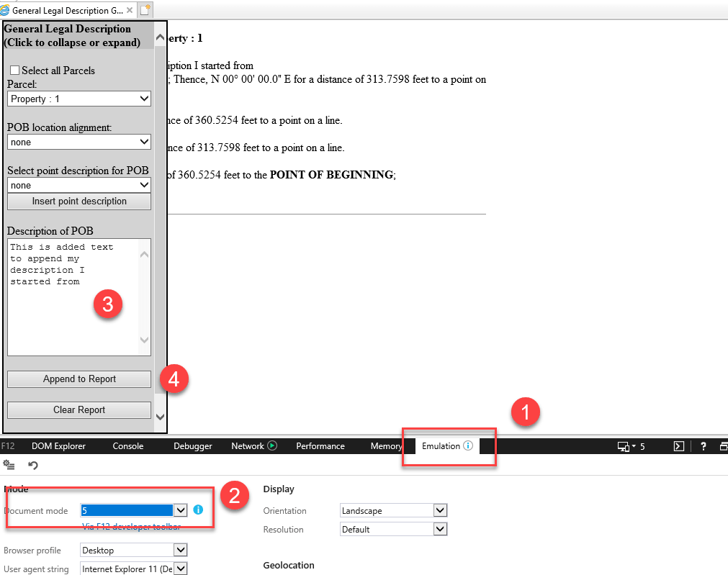The height and width of the screenshot is (575, 728).
Task: Expand the POB location alignment dropdown
Action: 79,142
